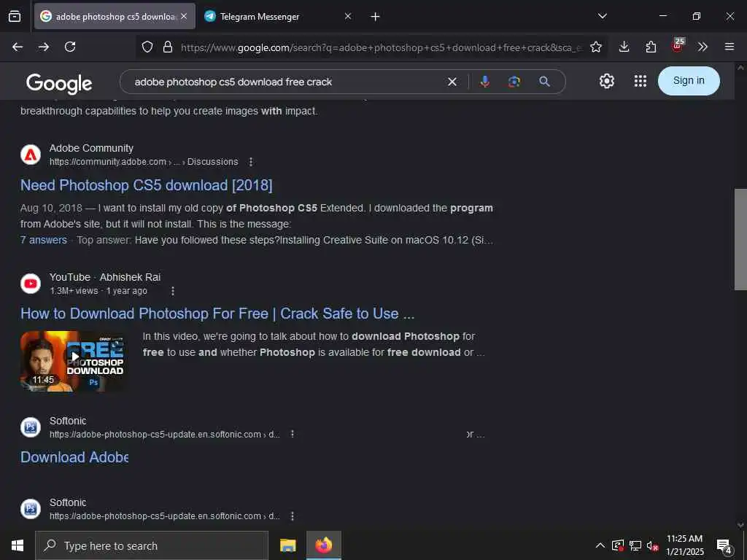Viewport: 747px width, 560px height.
Task: Go back to previous page
Action: click(x=18, y=47)
